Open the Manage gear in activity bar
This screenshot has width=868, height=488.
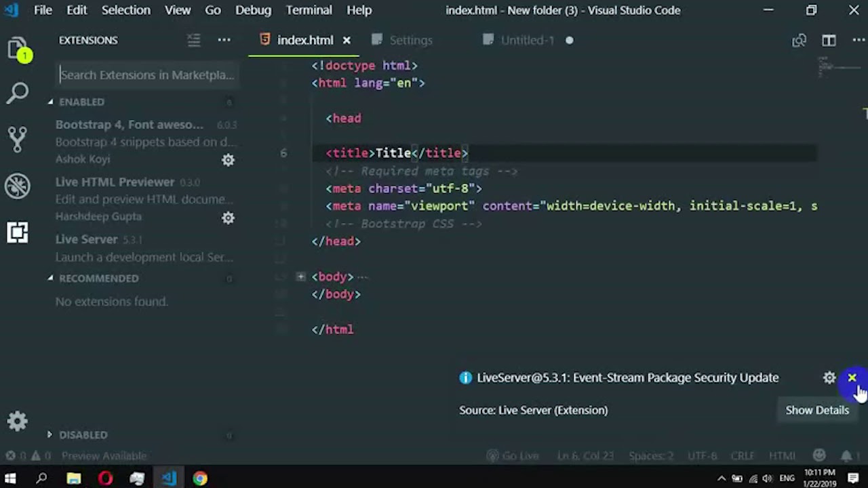click(18, 422)
